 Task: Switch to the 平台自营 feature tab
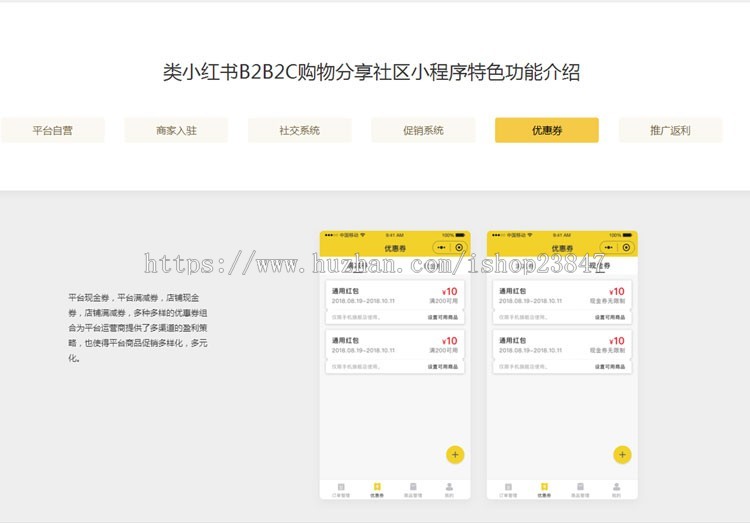coord(53,130)
